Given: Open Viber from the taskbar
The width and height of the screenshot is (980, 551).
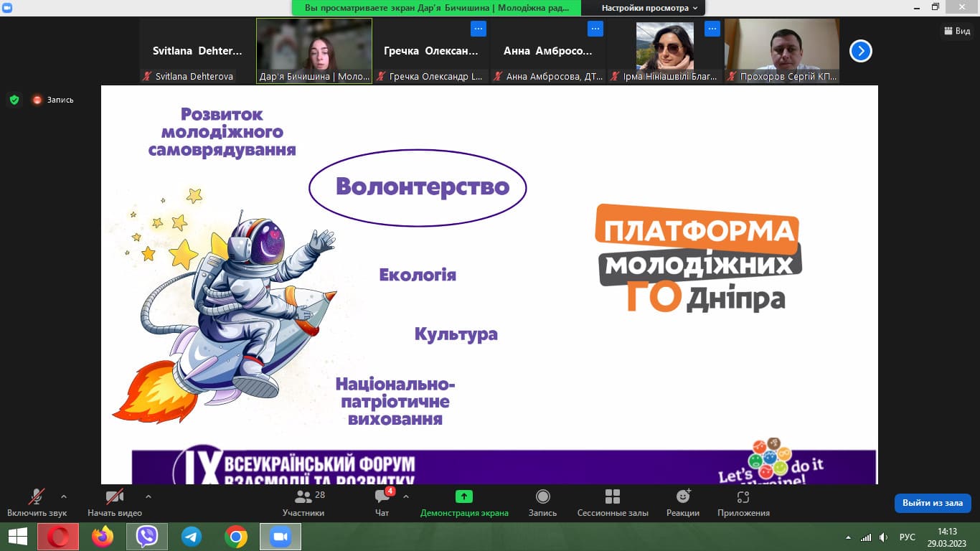Looking at the screenshot, I should (147, 537).
